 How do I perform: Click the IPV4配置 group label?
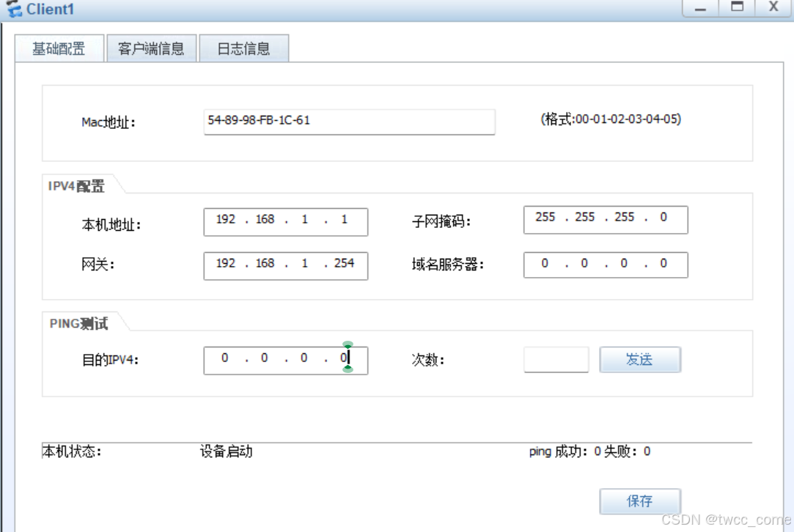(x=76, y=186)
